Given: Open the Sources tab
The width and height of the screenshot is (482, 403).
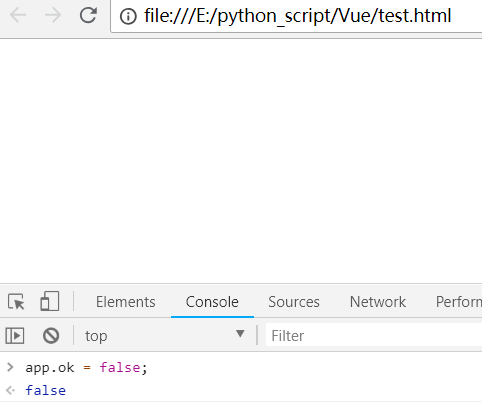Looking at the screenshot, I should click(294, 302).
